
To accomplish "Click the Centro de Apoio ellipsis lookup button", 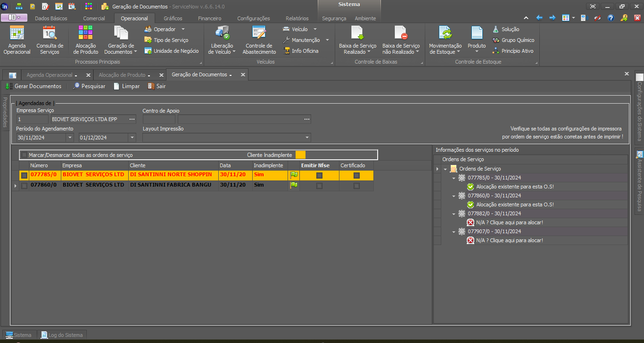I will point(307,119).
